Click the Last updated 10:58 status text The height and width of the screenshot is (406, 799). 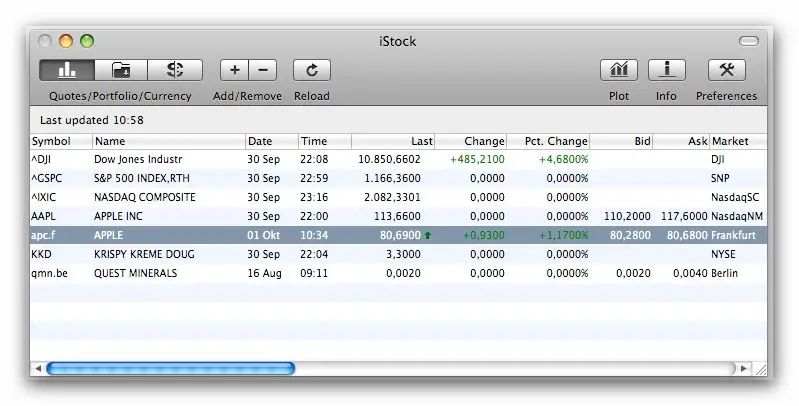click(92, 120)
